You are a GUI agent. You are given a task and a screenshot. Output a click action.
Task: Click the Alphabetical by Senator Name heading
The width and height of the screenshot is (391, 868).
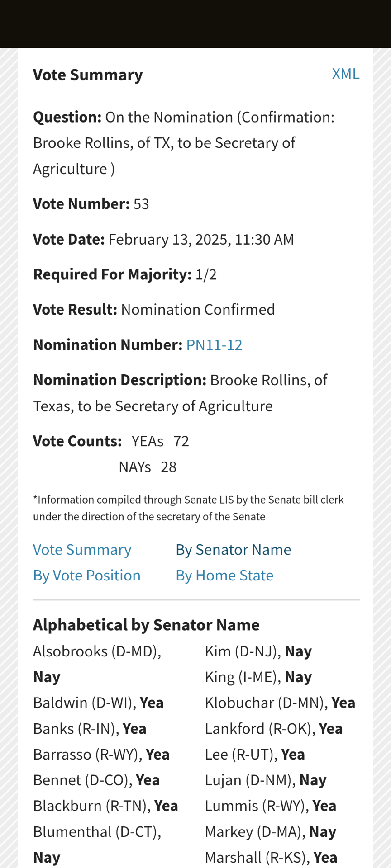coord(146,625)
